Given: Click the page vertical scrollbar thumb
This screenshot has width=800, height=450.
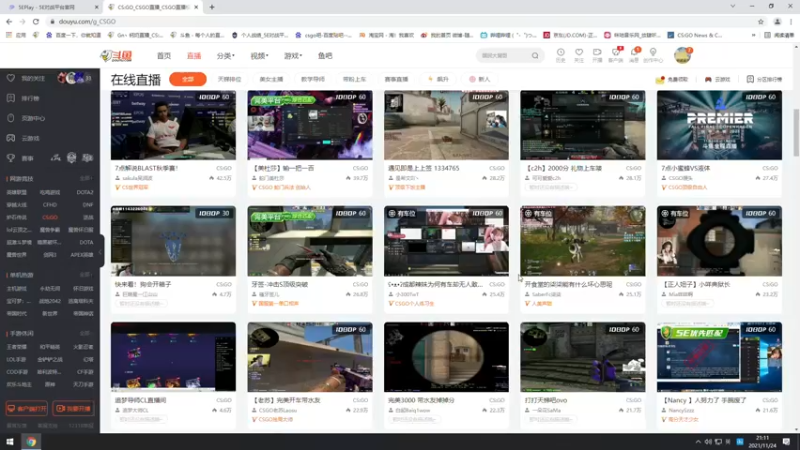Looking at the screenshot, I should (796, 133).
